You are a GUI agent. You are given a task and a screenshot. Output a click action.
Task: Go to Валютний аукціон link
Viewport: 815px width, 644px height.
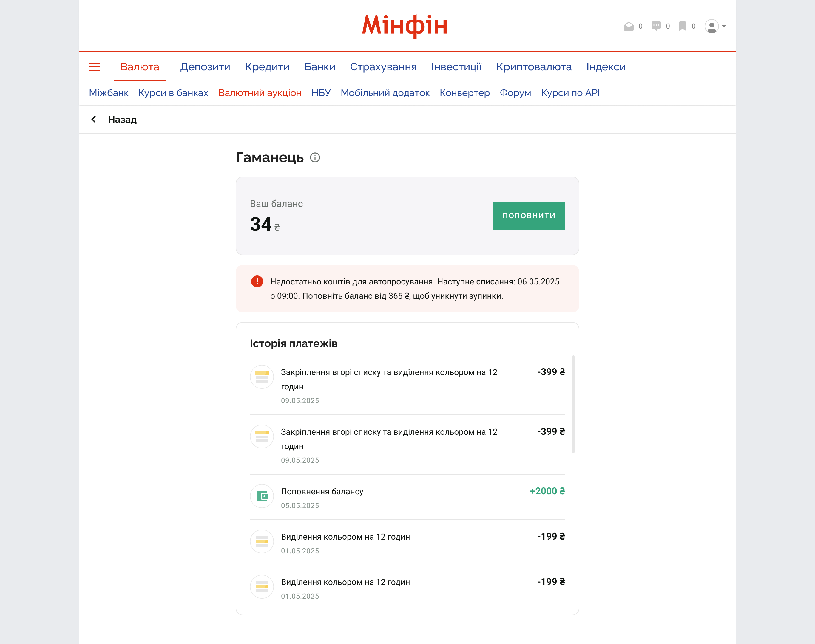[260, 93]
